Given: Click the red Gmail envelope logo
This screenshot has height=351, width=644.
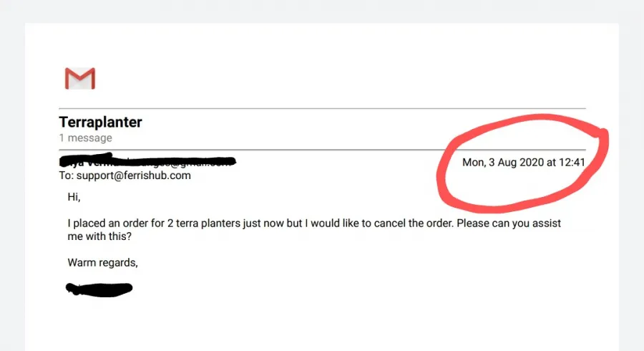Looking at the screenshot, I should 80,78.
